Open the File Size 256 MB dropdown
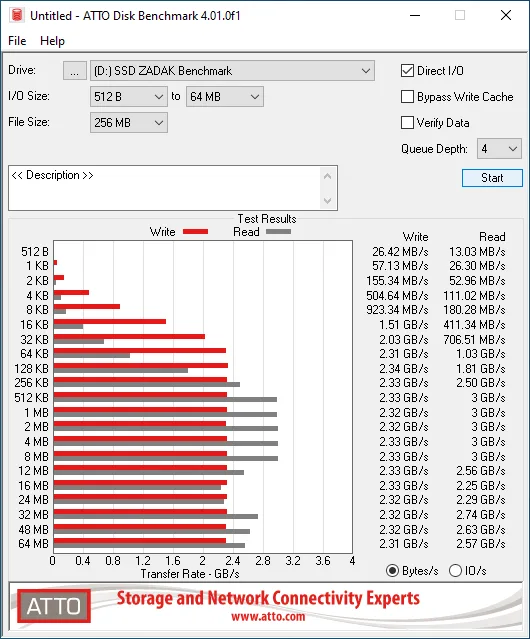530x639 pixels. click(x=129, y=123)
